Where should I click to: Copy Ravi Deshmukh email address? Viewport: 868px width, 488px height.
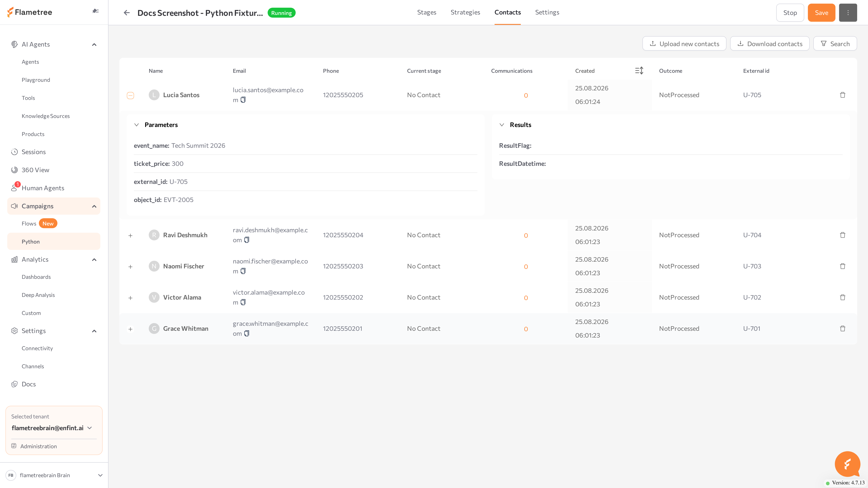pyautogui.click(x=247, y=240)
